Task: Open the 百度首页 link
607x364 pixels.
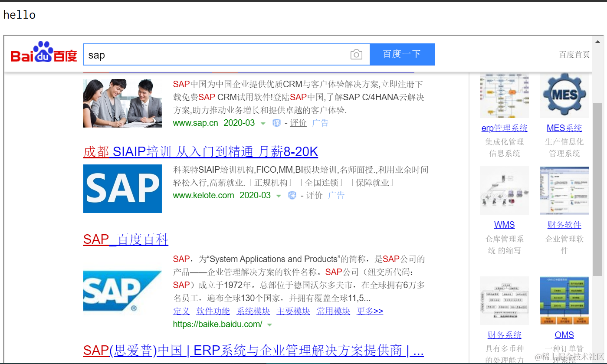Action: (x=574, y=55)
